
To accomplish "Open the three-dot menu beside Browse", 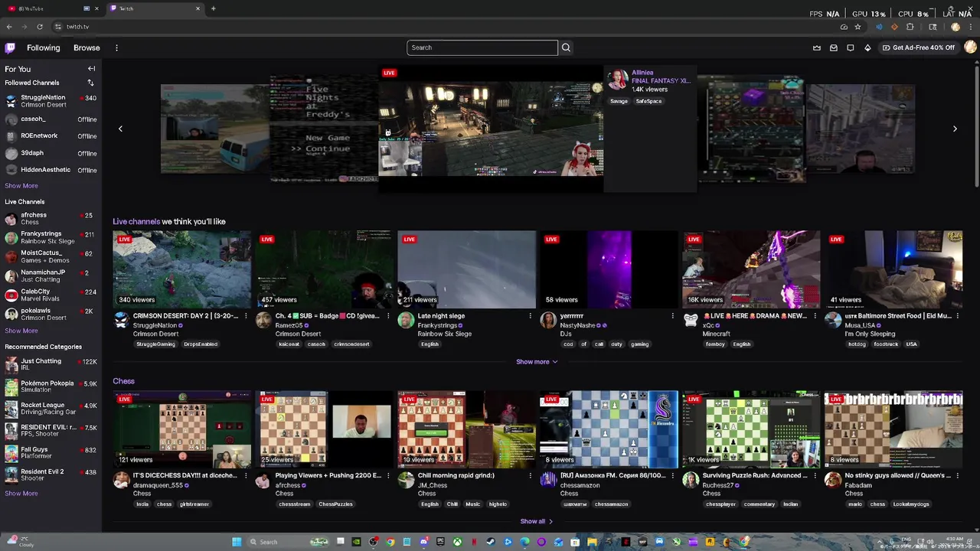I will click(x=116, y=47).
